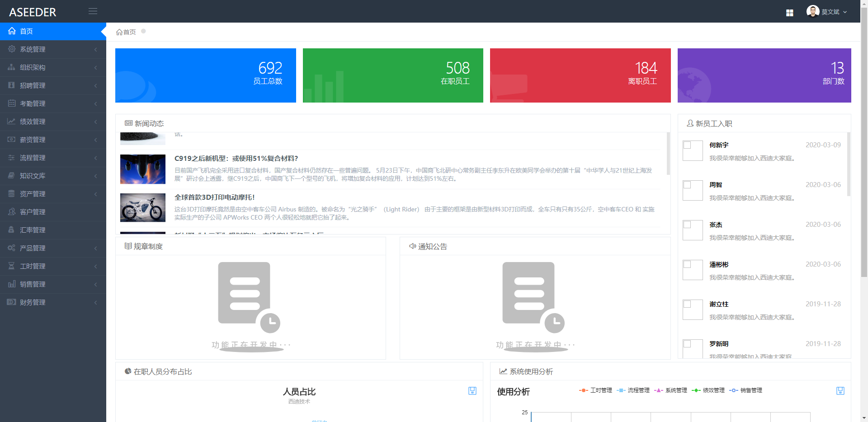This screenshot has height=422, width=868.
Task: Open the 产品管理 menu item
Action: [53, 248]
